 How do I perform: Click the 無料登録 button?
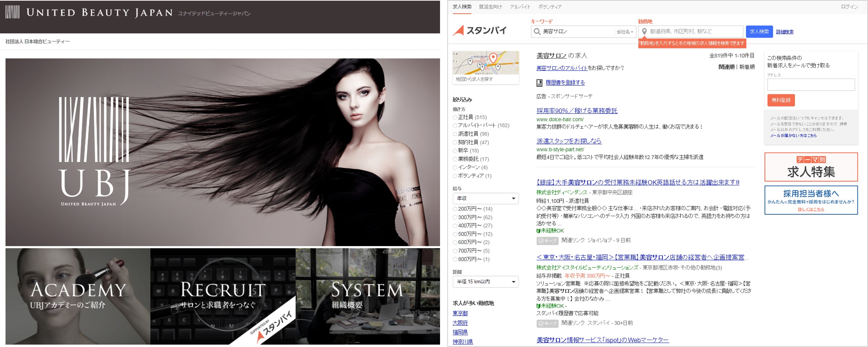click(x=781, y=100)
